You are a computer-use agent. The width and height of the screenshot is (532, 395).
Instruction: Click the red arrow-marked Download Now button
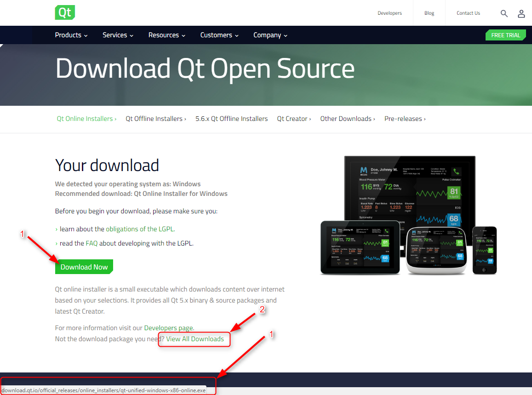[84, 267]
